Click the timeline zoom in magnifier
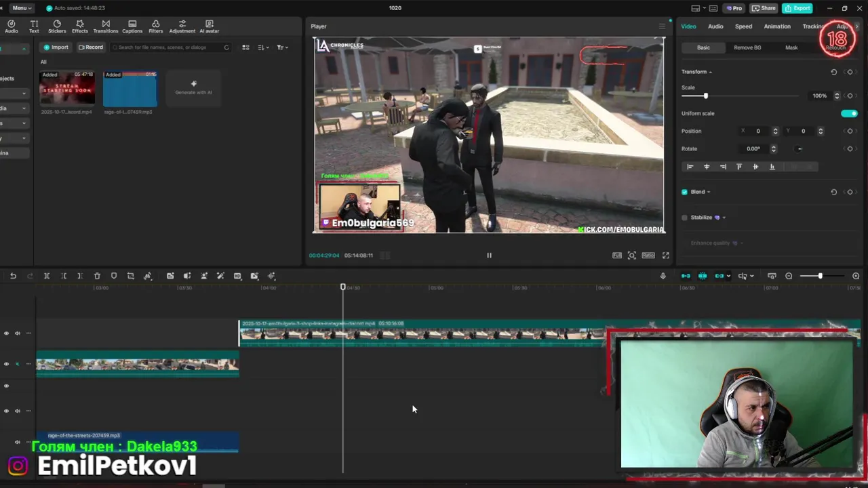Image resolution: width=868 pixels, height=488 pixels. click(x=856, y=276)
